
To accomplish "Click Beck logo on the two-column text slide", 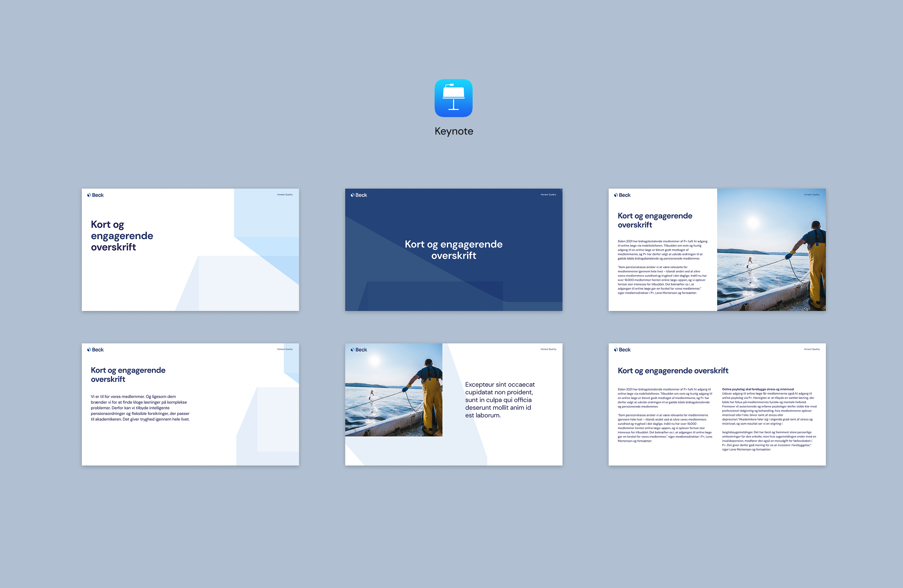I will click(622, 350).
